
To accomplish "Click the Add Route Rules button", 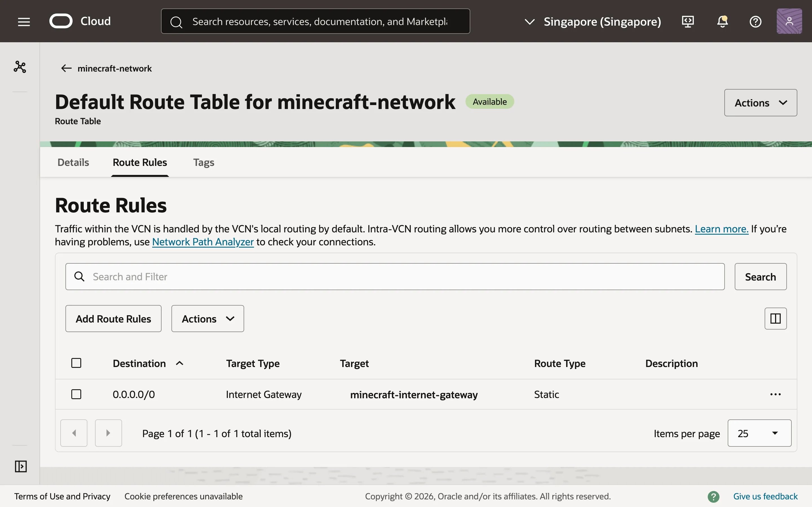I will [113, 319].
